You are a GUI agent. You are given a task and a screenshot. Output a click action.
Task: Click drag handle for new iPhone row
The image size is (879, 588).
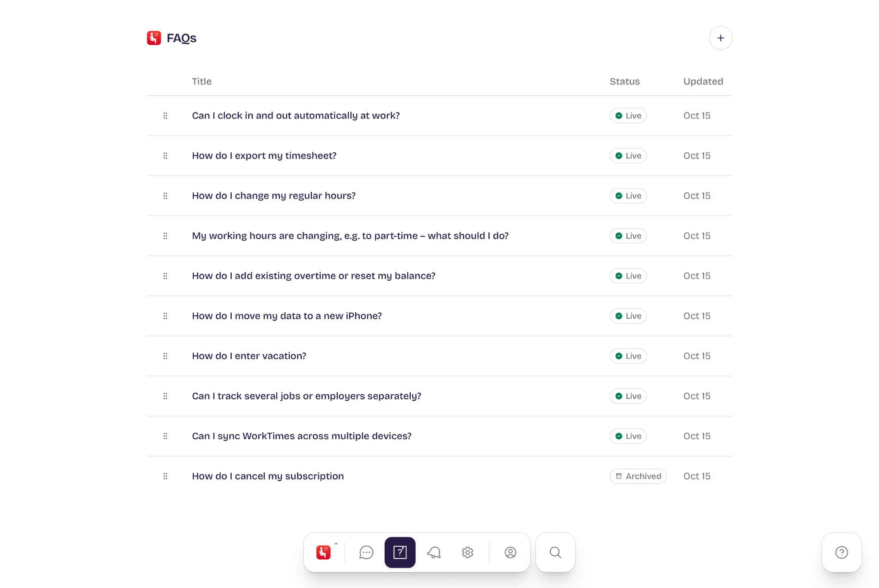pos(165,316)
